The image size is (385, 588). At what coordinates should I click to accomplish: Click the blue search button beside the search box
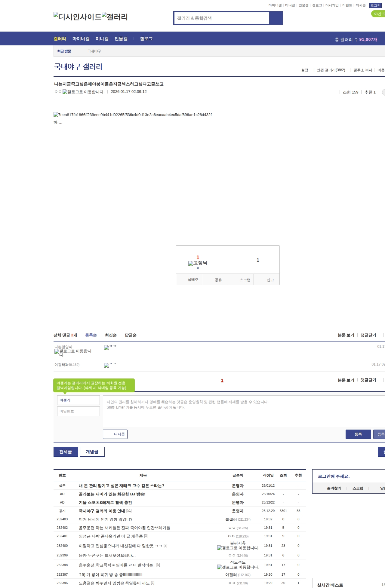tap(276, 18)
